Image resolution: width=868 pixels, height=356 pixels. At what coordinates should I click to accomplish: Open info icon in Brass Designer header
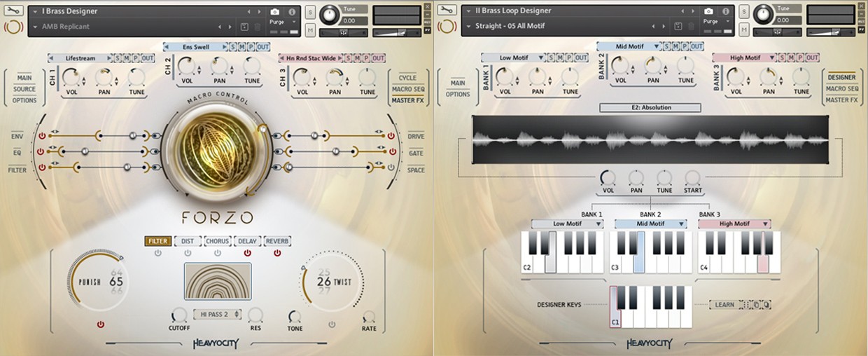pyautogui.click(x=292, y=12)
